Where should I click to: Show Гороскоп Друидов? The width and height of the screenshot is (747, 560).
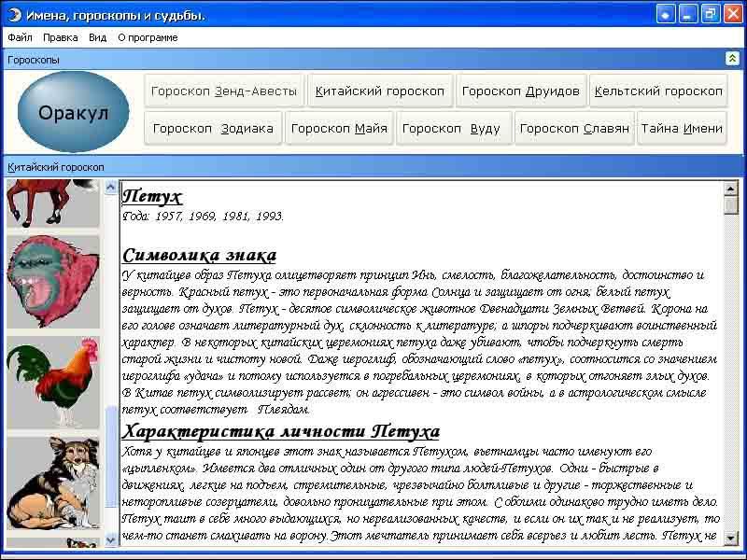(x=520, y=91)
